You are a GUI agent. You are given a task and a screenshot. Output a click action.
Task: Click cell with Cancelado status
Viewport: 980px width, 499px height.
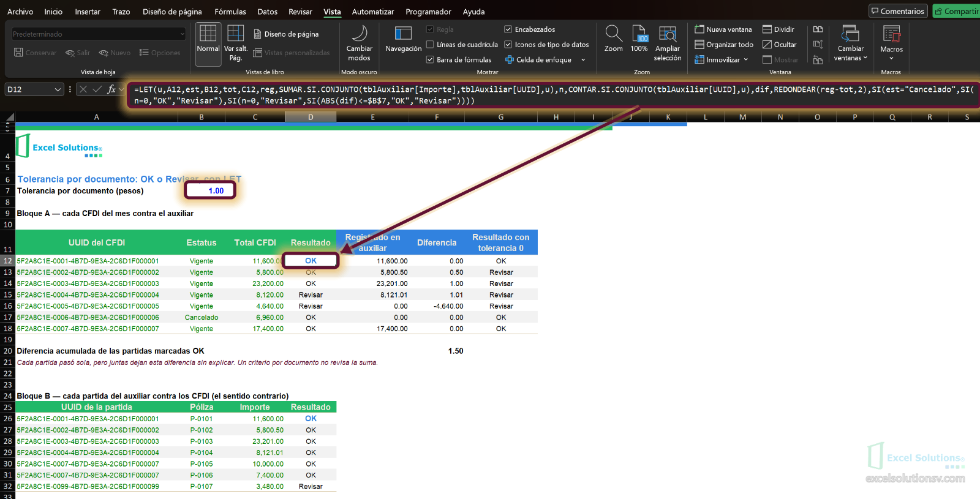point(202,317)
